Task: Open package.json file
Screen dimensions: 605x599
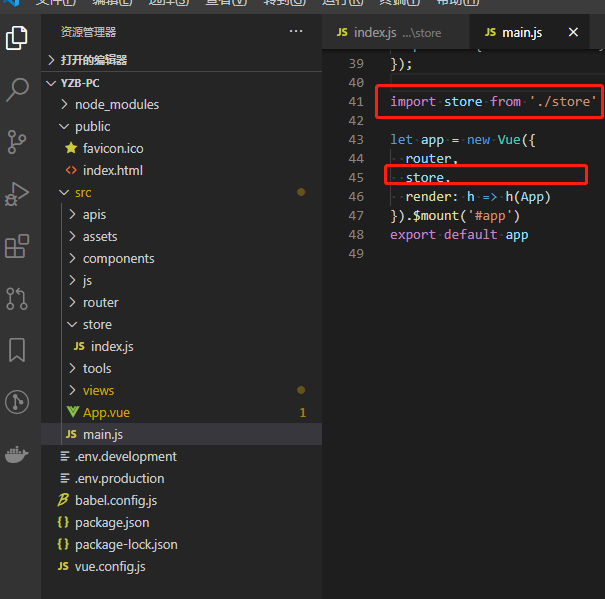Action: [111, 522]
